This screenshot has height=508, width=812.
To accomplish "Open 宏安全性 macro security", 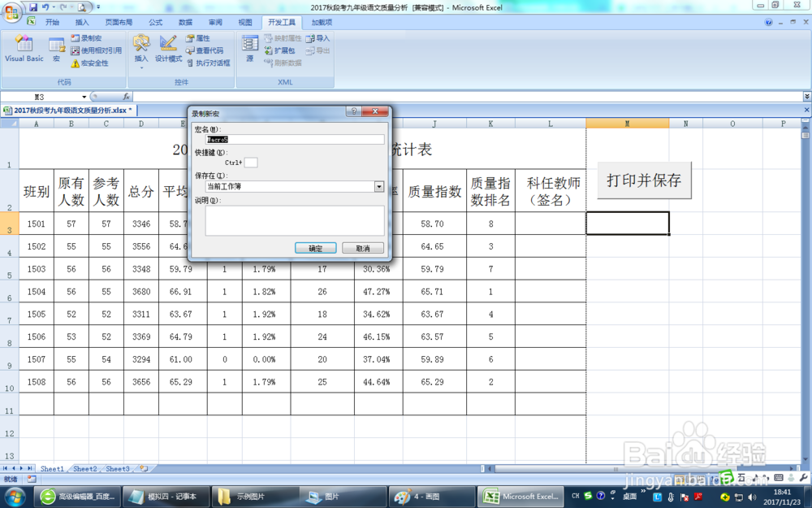I will pyautogui.click(x=89, y=63).
